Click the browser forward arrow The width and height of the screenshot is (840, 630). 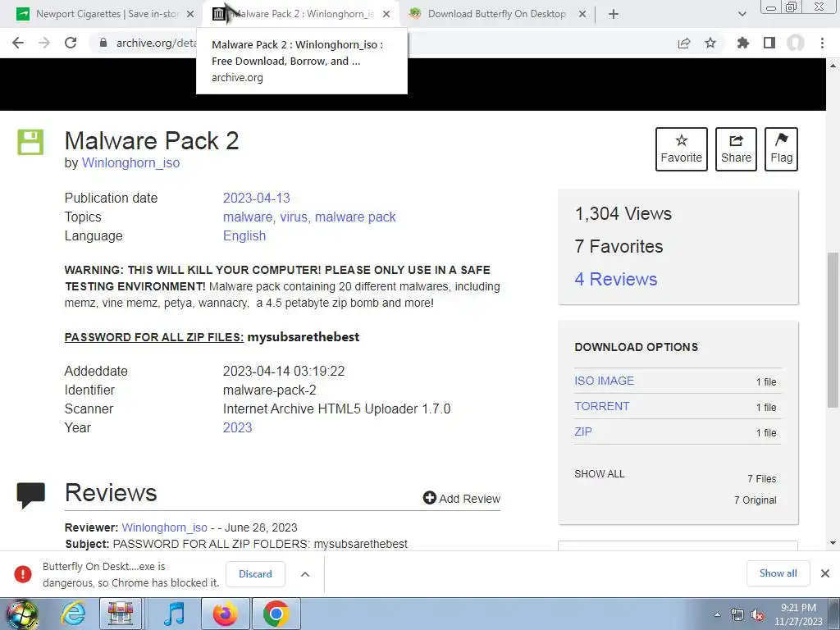pyautogui.click(x=44, y=43)
